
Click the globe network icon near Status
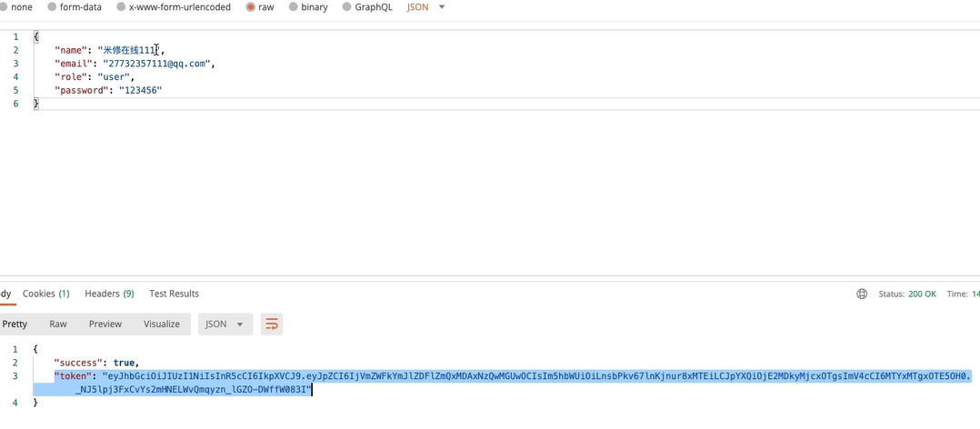[x=862, y=294]
